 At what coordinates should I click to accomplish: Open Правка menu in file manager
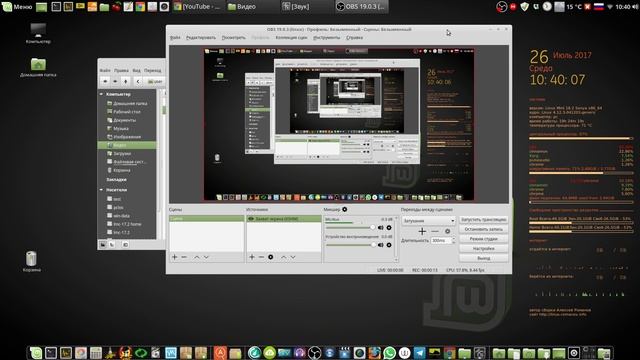(x=121, y=71)
